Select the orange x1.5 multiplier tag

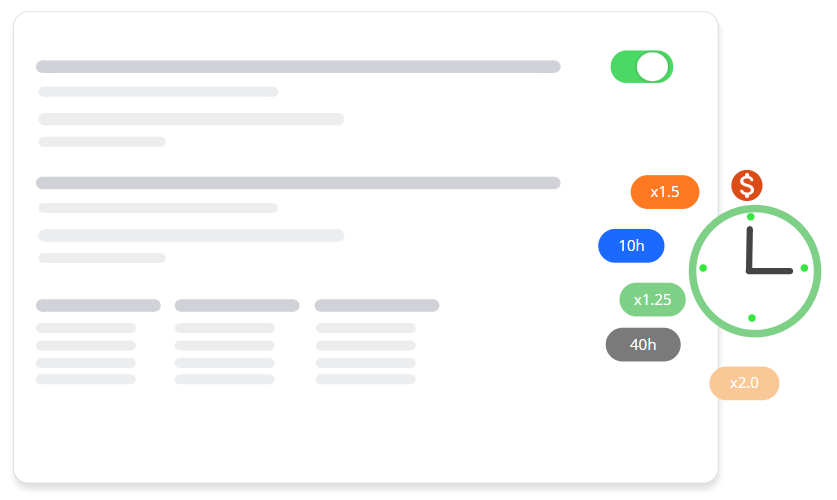pos(664,192)
